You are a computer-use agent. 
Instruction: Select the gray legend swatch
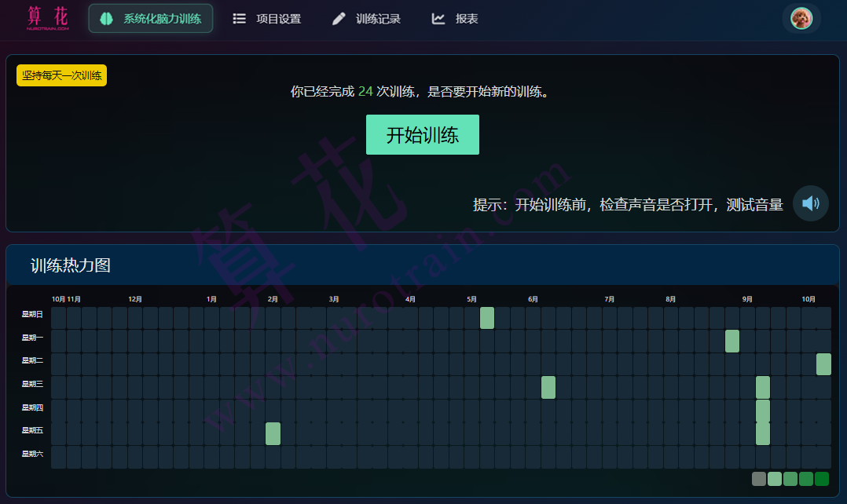coord(758,478)
